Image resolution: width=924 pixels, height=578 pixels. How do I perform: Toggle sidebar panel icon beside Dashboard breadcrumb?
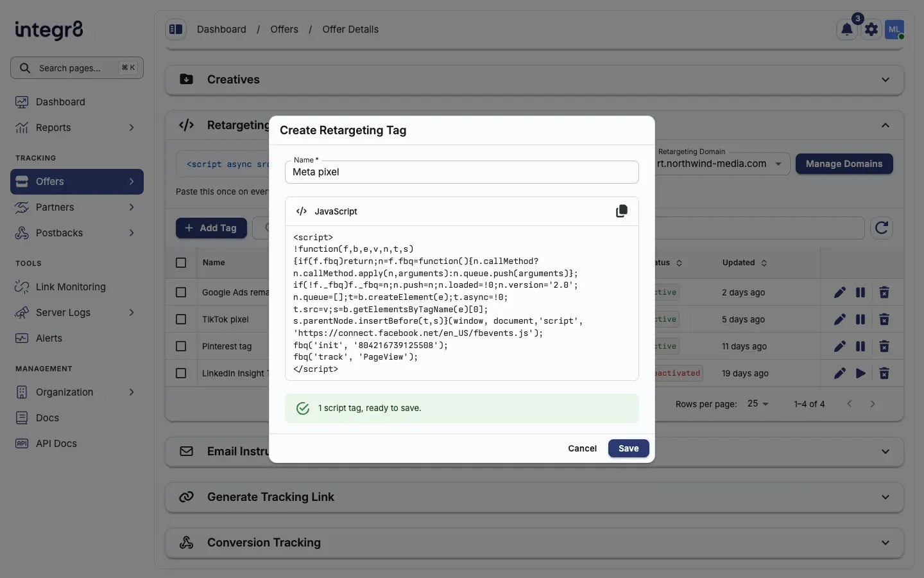click(176, 30)
